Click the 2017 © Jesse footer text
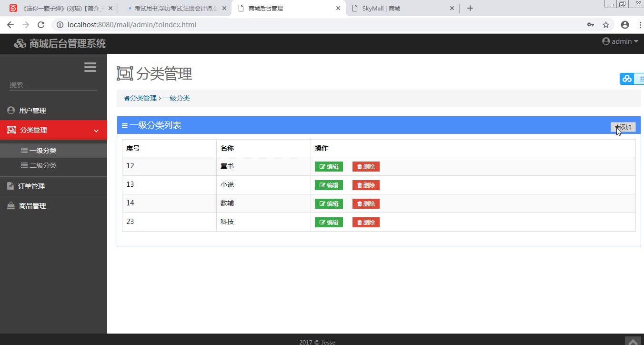 pos(317,342)
